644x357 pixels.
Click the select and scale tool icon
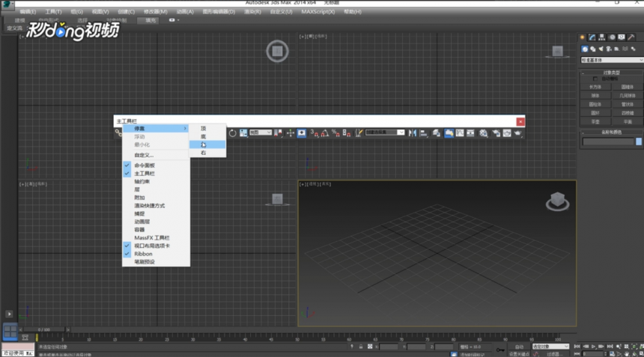point(243,133)
